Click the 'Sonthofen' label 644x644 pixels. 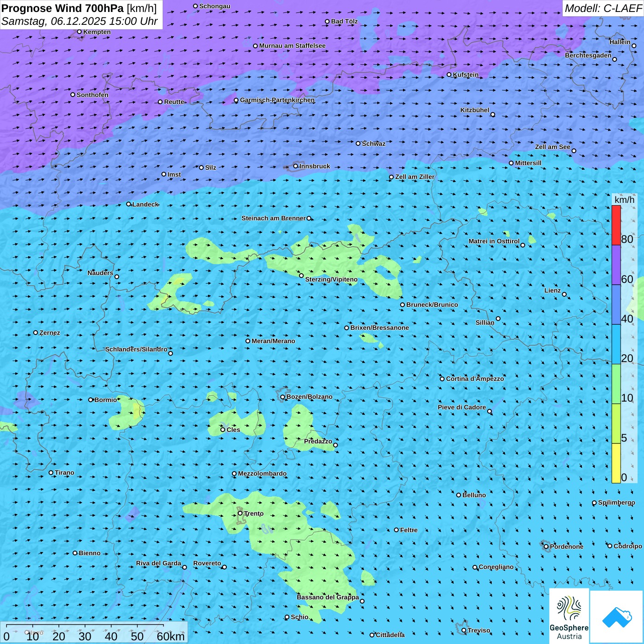point(92,95)
